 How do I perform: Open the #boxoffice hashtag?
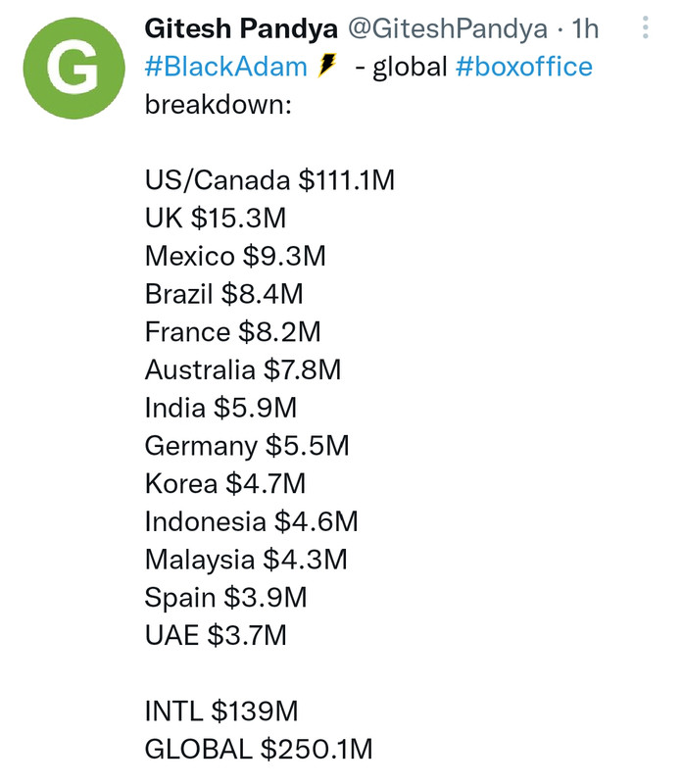coord(524,67)
